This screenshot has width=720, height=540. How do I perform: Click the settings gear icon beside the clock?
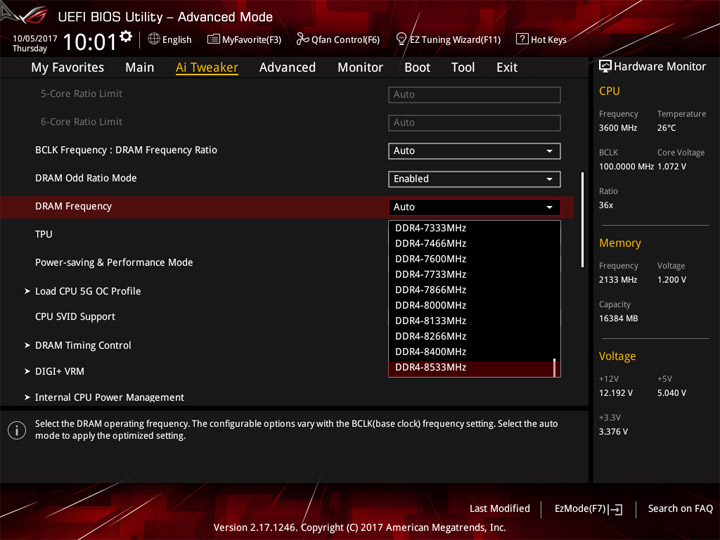pos(126,37)
